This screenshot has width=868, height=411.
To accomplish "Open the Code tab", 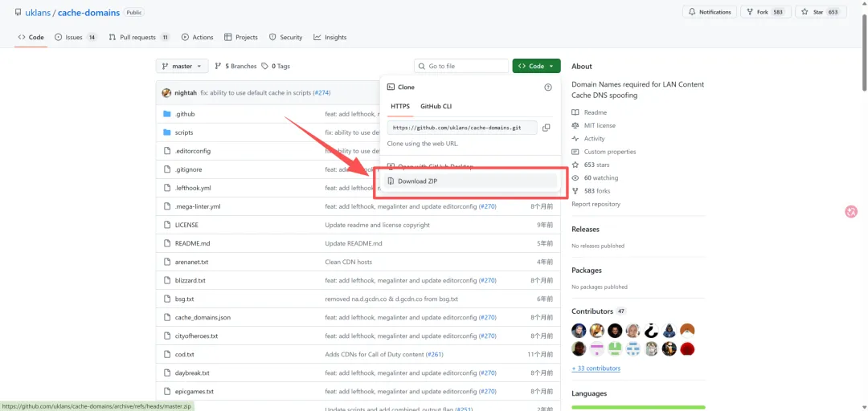I will (x=31, y=37).
